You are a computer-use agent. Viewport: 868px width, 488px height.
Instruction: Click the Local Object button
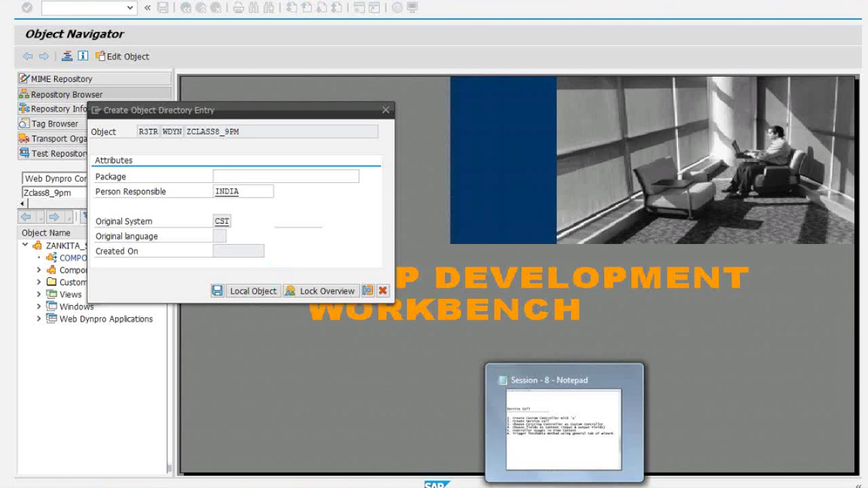coord(253,291)
